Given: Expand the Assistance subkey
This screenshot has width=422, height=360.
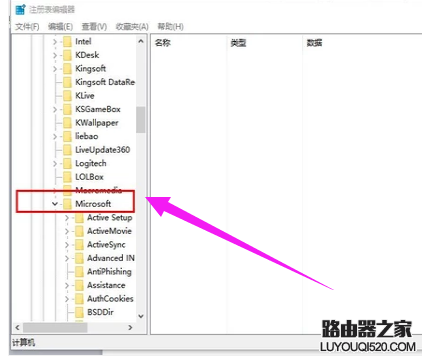Looking at the screenshot, I should tap(67, 286).
